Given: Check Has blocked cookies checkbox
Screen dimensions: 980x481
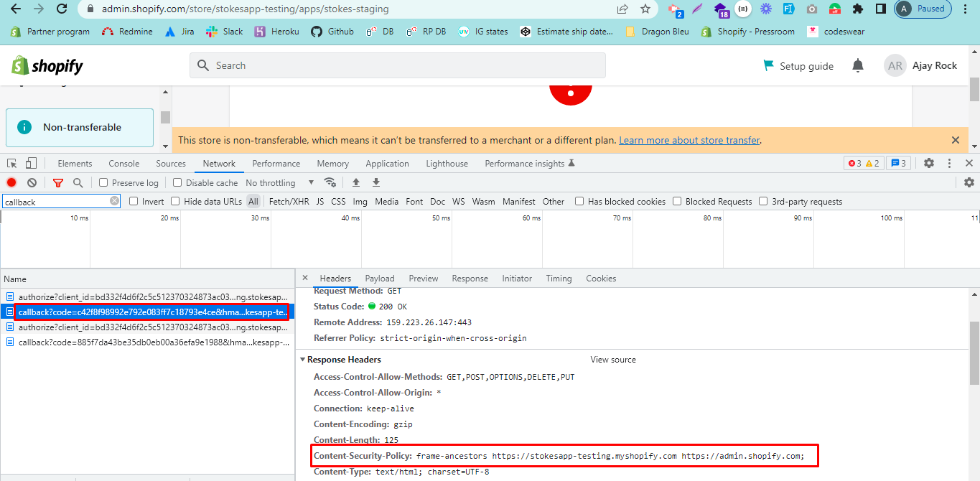Looking at the screenshot, I should click(x=579, y=202).
